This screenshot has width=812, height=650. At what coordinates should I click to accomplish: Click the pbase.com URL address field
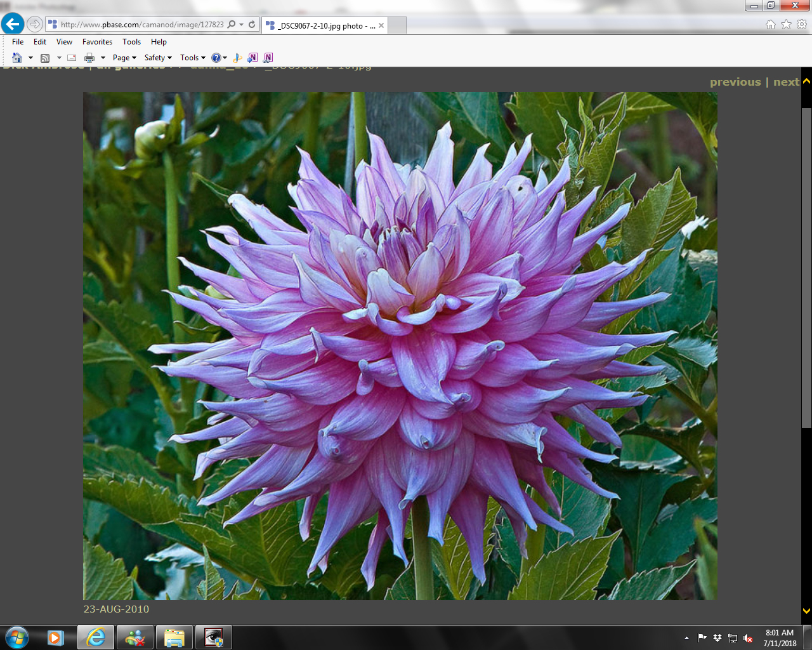click(x=142, y=25)
